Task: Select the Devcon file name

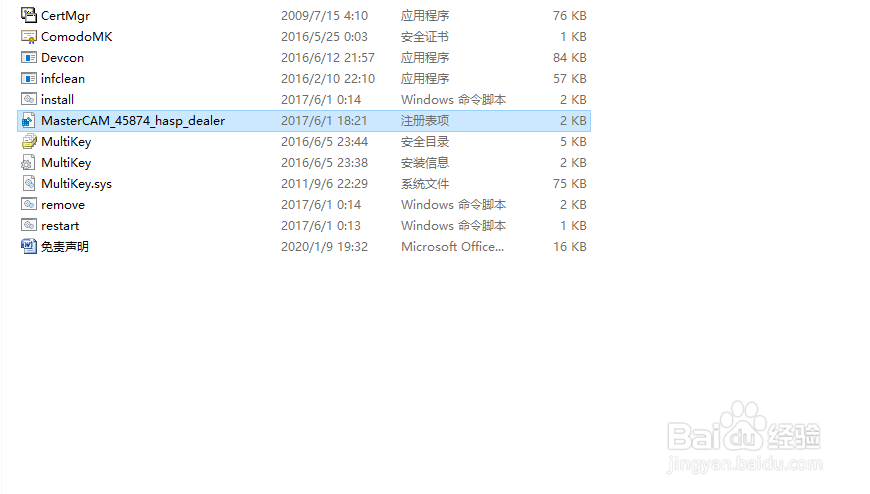Action: click(x=63, y=58)
